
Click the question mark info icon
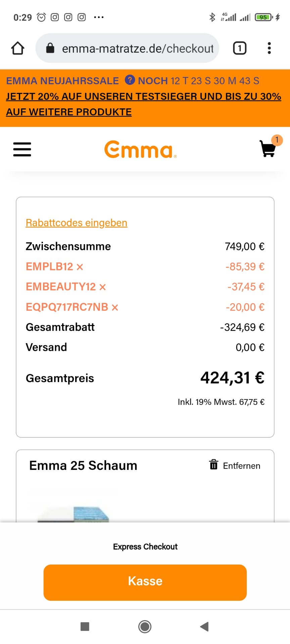[x=130, y=80]
